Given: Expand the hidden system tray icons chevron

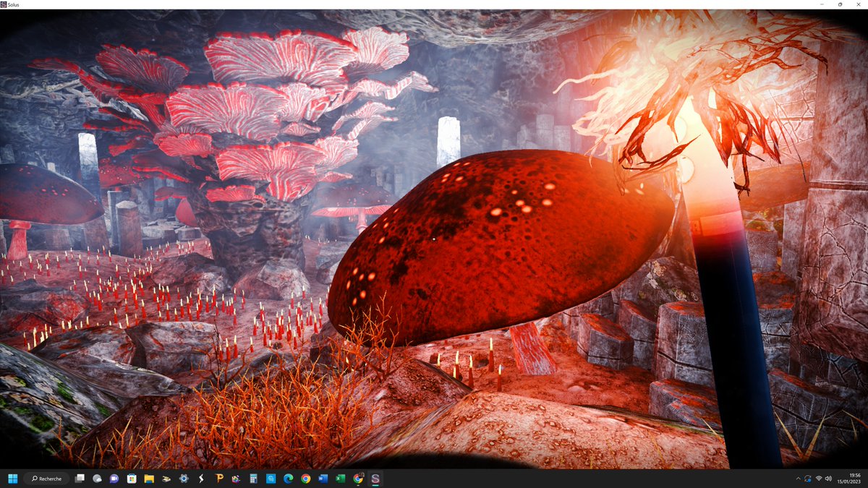Looking at the screenshot, I should click(x=798, y=479).
